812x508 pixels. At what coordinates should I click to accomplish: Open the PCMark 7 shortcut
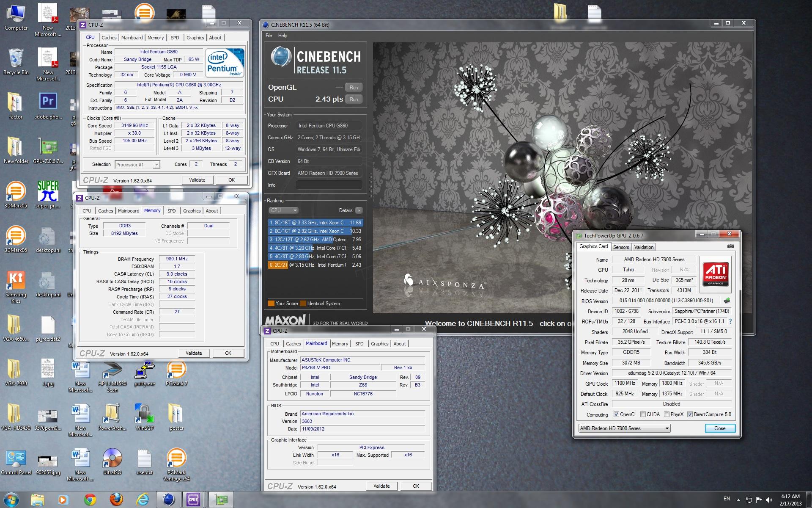tap(176, 373)
